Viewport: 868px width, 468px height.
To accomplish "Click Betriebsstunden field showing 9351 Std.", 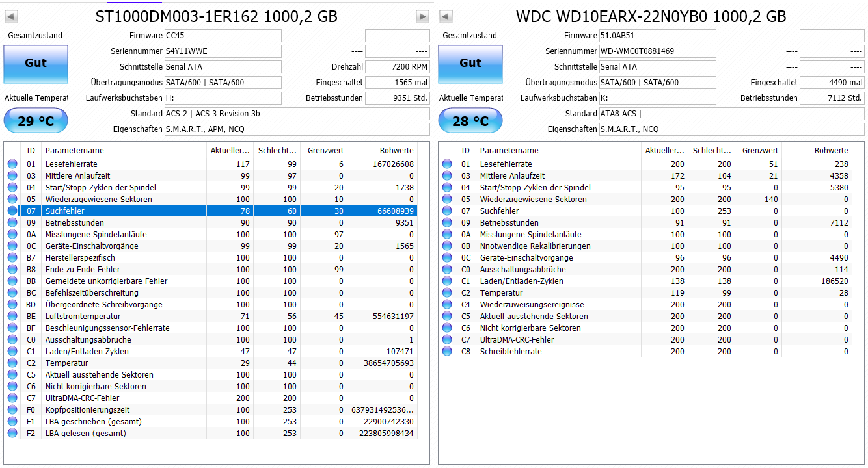I will [398, 98].
